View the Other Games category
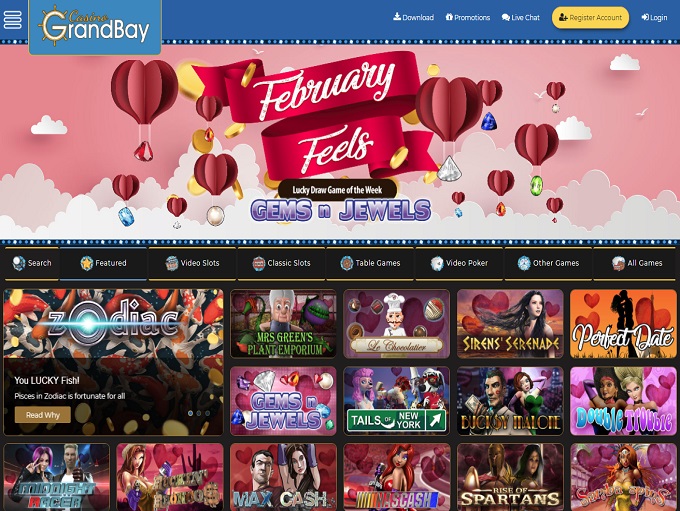This screenshot has width=680, height=511. (x=548, y=263)
